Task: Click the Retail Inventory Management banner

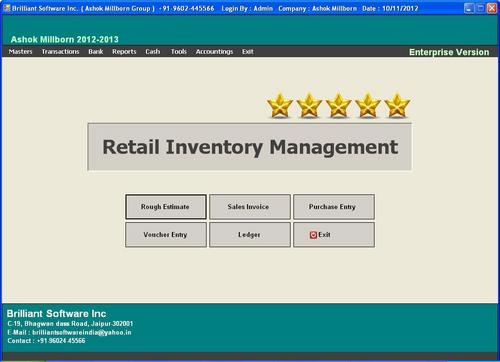Action: point(249,147)
